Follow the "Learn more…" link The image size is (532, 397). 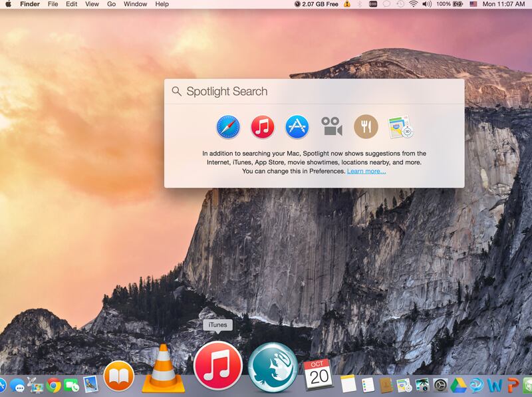tap(366, 171)
